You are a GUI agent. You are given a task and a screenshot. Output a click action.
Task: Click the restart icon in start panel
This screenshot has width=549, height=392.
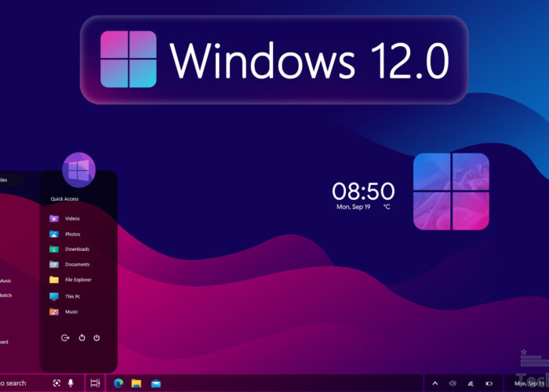(82, 338)
